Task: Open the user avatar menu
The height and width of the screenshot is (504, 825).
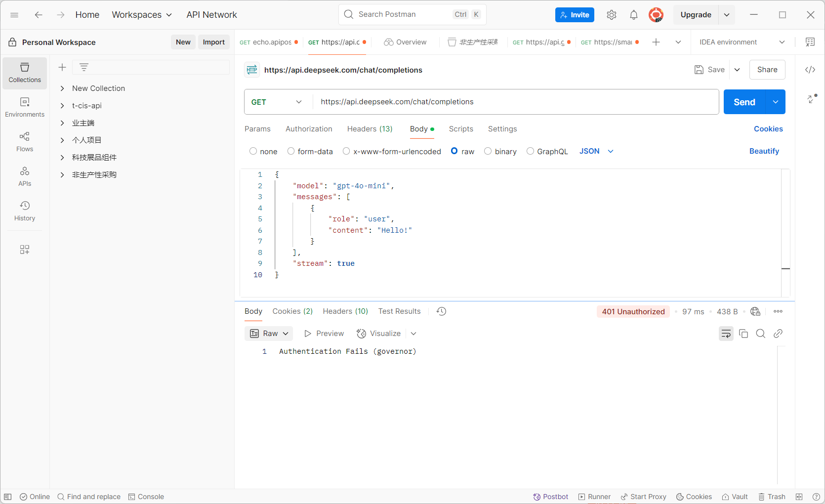Action: click(656, 15)
